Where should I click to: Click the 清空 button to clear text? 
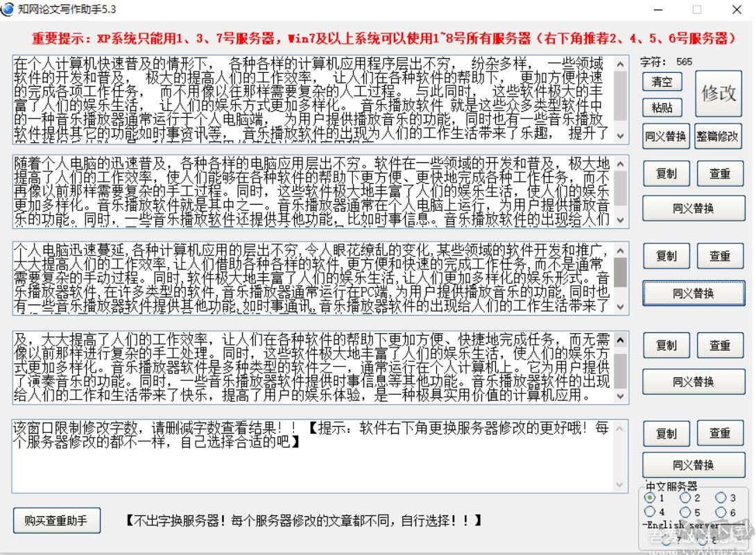(x=662, y=82)
